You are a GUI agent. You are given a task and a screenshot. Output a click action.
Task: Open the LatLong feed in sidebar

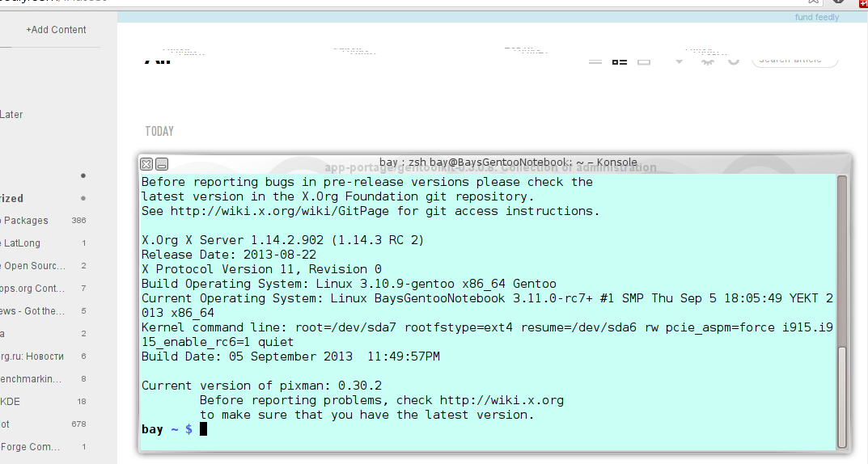(x=23, y=243)
